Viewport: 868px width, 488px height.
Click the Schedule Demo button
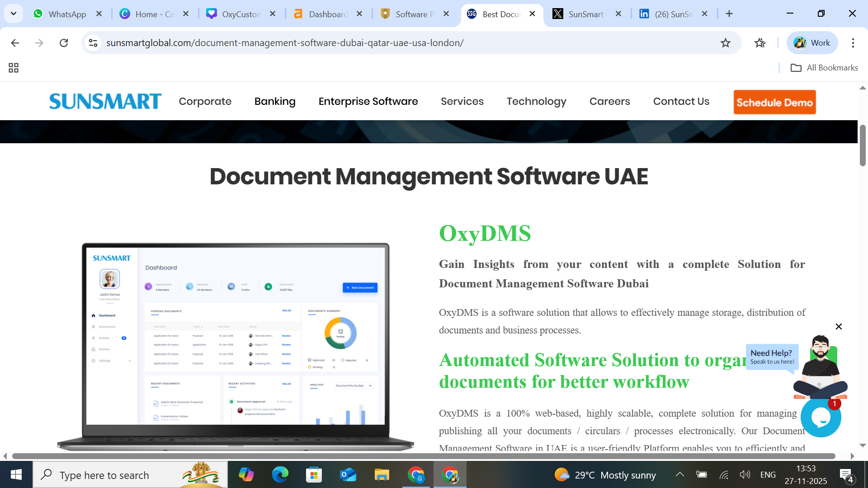(x=774, y=102)
